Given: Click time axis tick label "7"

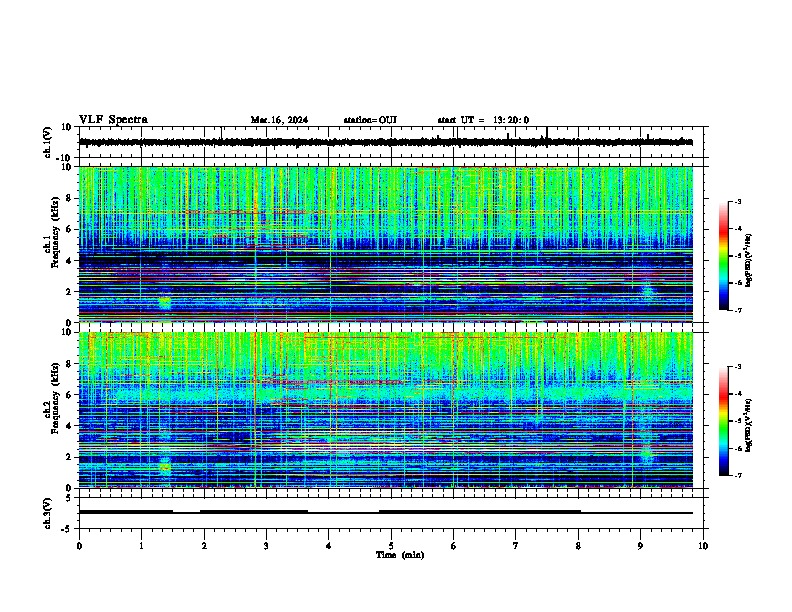Looking at the screenshot, I should [516, 546].
